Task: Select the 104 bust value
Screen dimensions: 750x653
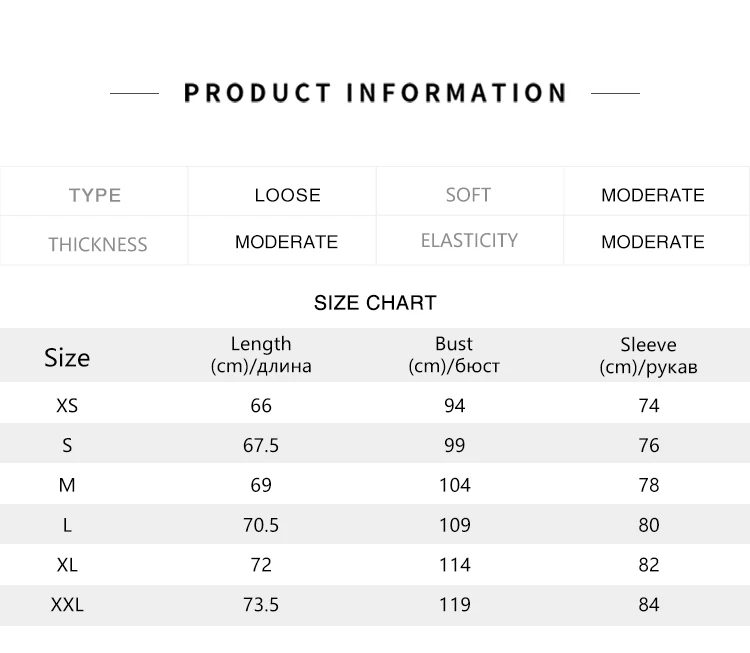Action: pyautogui.click(x=454, y=485)
